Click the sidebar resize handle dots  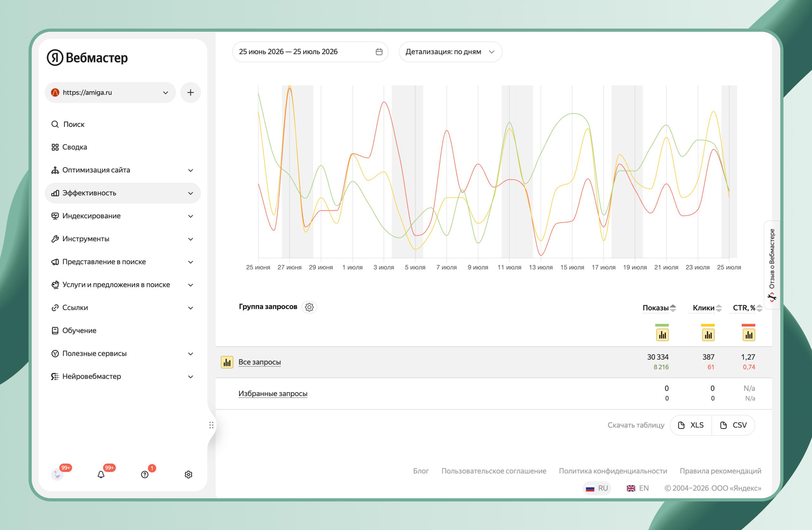click(211, 425)
